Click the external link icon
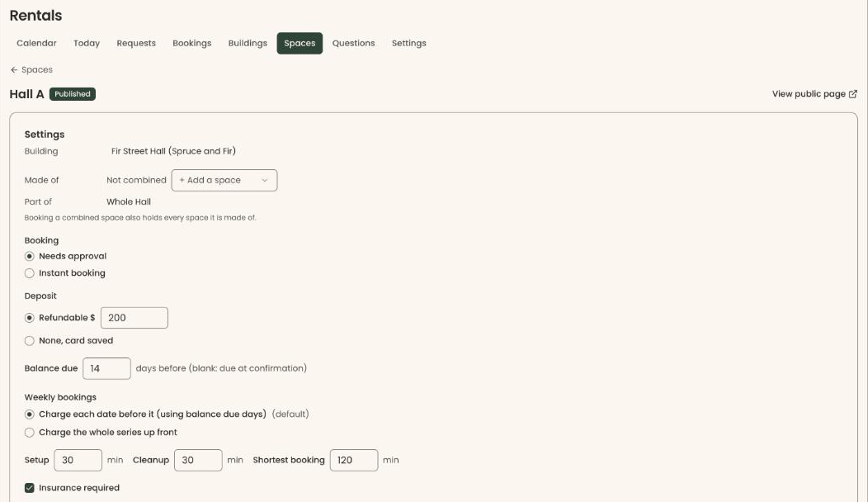The height and width of the screenshot is (502, 868). pos(853,94)
